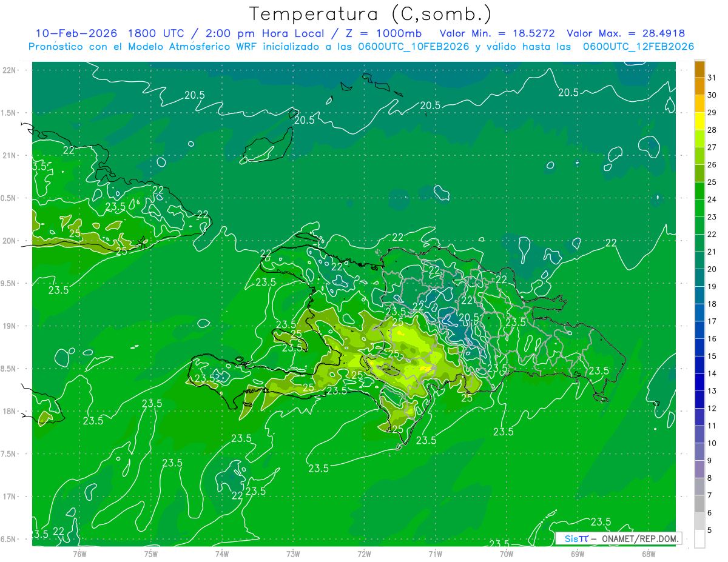Click the blue swatch between 16 and 17
This screenshot has width=728, height=562.
pos(699,330)
